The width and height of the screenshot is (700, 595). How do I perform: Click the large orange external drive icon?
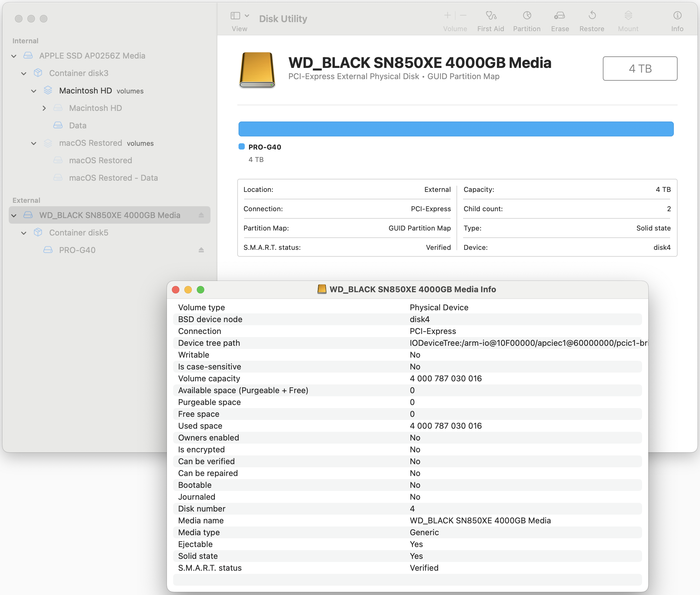(x=257, y=70)
